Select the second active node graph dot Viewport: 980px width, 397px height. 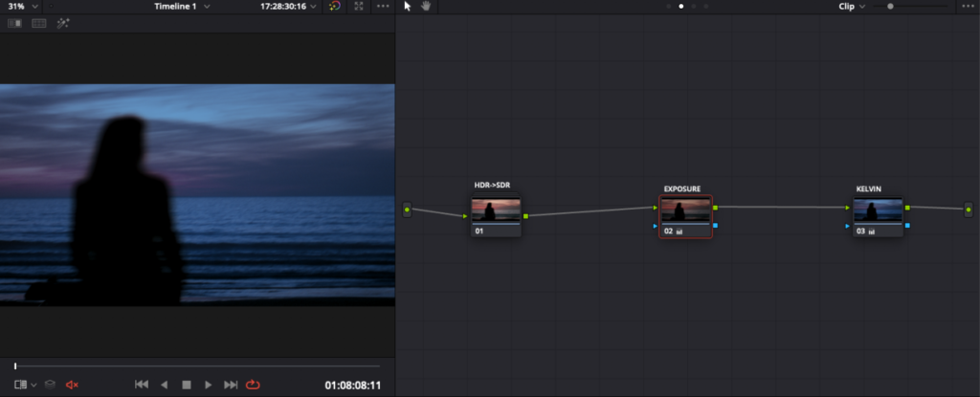tap(681, 7)
